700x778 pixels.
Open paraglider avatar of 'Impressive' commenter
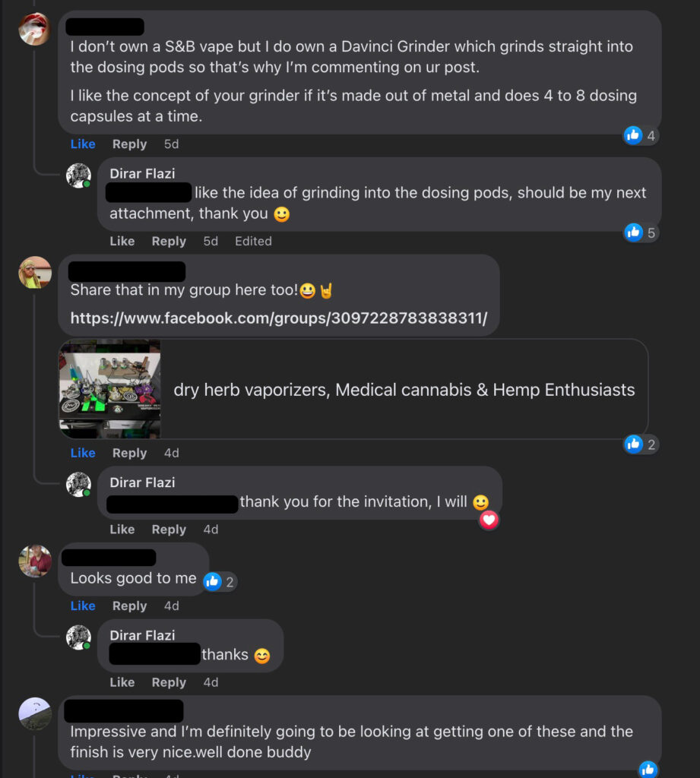point(35,713)
